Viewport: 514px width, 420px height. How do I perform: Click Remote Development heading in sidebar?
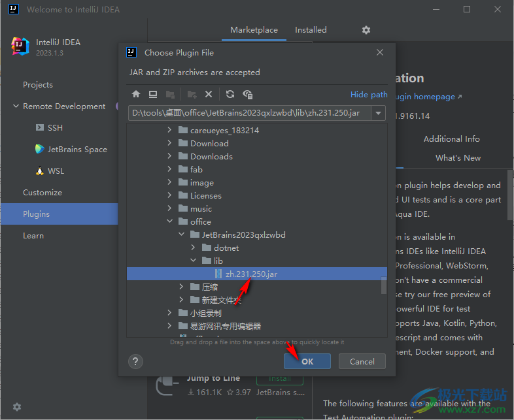pos(64,106)
